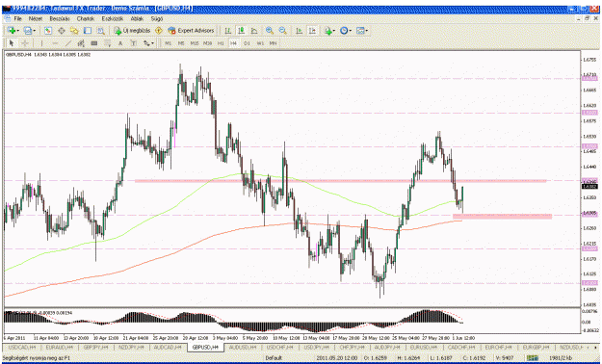Click the connection status 1981/2 kb indicator

[561, 358]
